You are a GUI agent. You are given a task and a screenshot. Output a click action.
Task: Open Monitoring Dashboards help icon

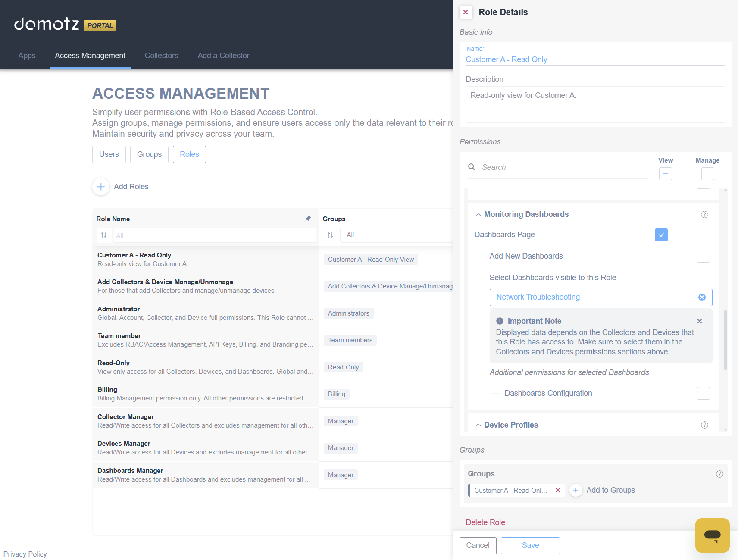(704, 215)
